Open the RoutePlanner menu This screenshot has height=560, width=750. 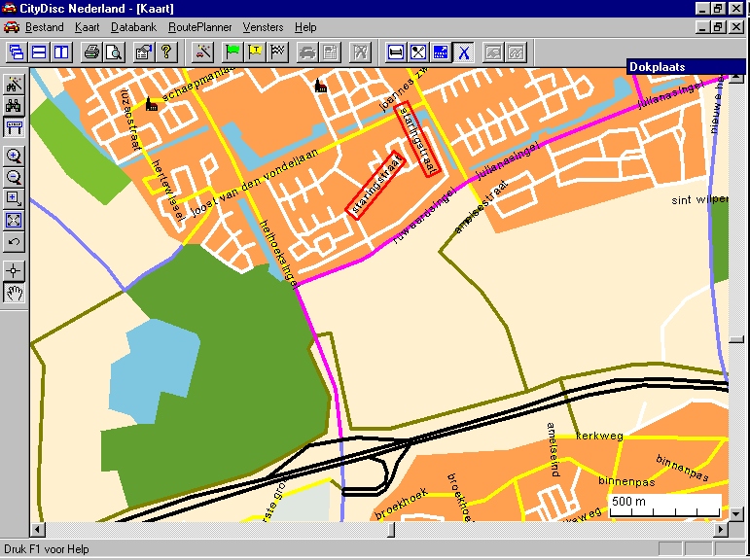point(198,27)
